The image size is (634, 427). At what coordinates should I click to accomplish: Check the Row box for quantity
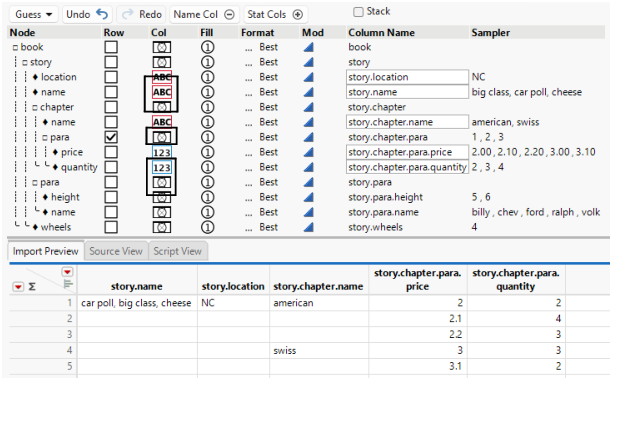click(x=111, y=167)
